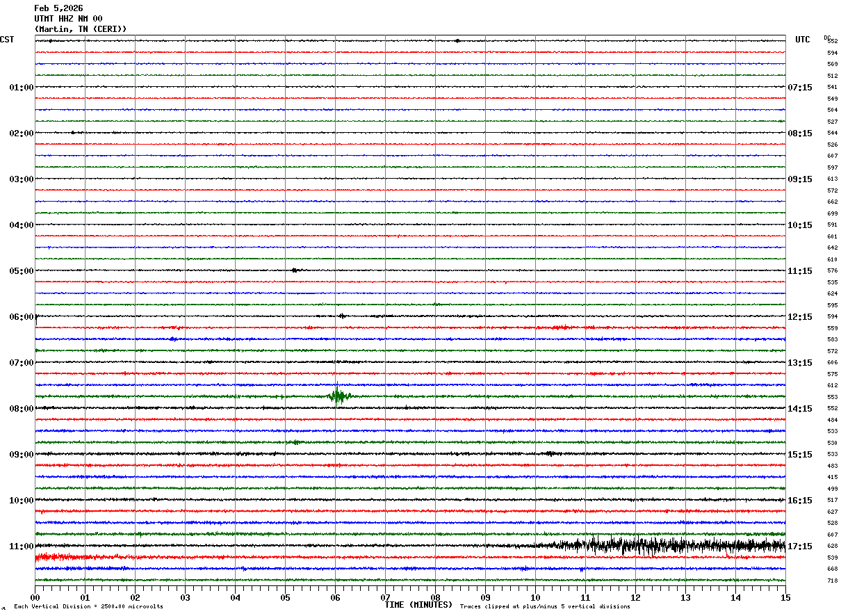
Task: Select the 09:00 CST row label
Action: click(x=22, y=455)
